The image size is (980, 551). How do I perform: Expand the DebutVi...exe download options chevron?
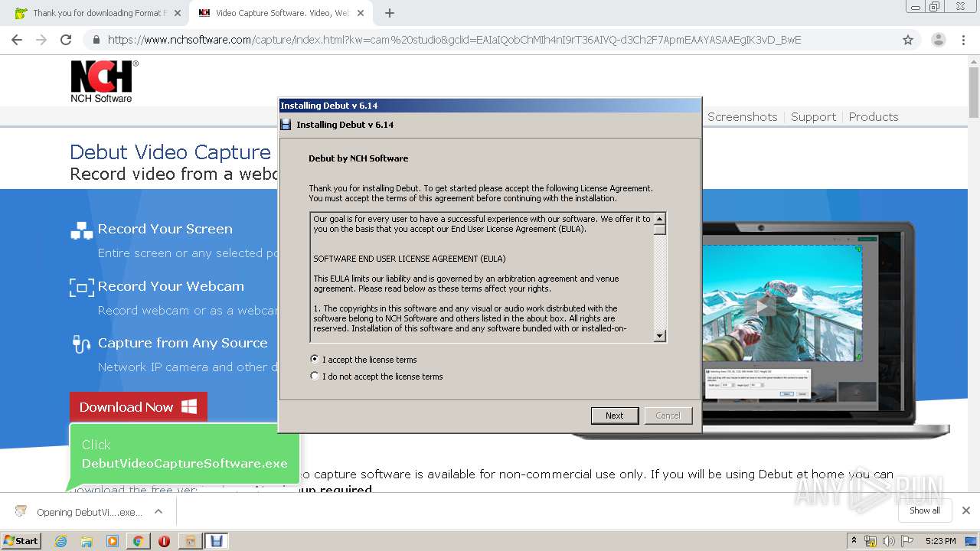point(158,512)
